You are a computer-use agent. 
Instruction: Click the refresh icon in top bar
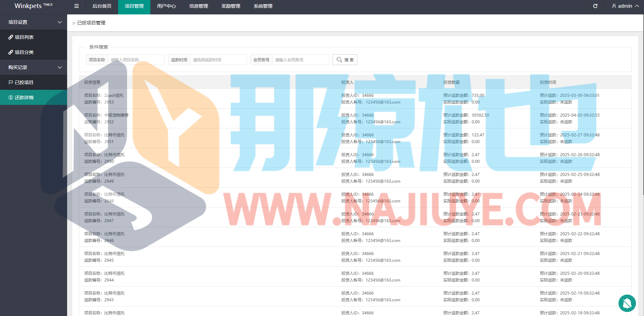pos(595,6)
